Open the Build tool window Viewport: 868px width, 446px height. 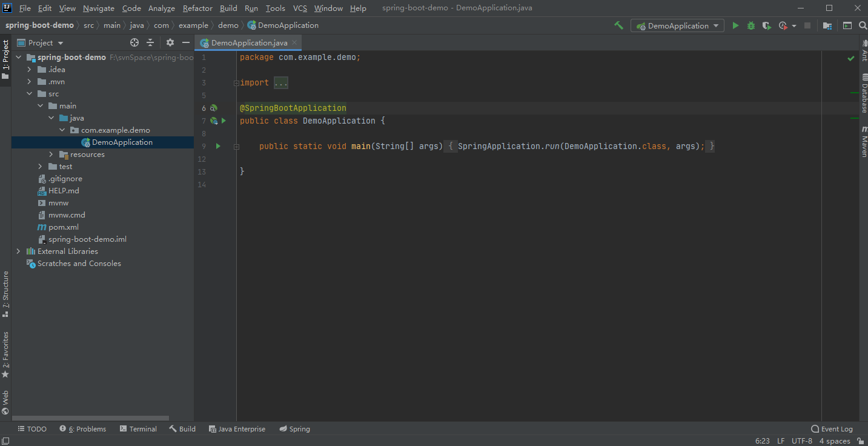point(182,429)
